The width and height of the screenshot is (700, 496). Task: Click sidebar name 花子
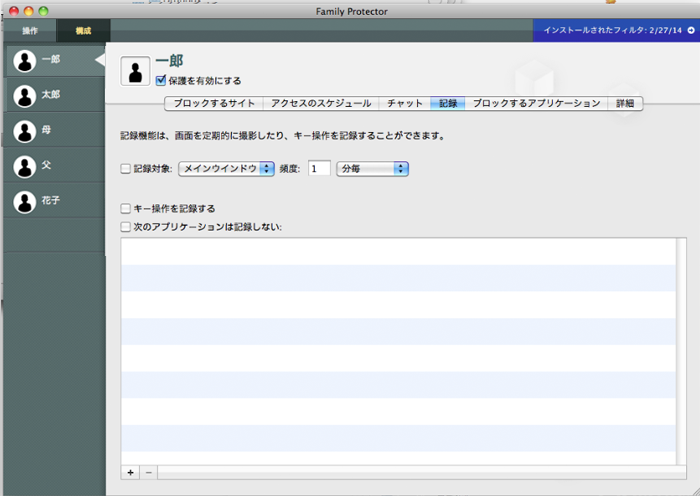coord(50,200)
